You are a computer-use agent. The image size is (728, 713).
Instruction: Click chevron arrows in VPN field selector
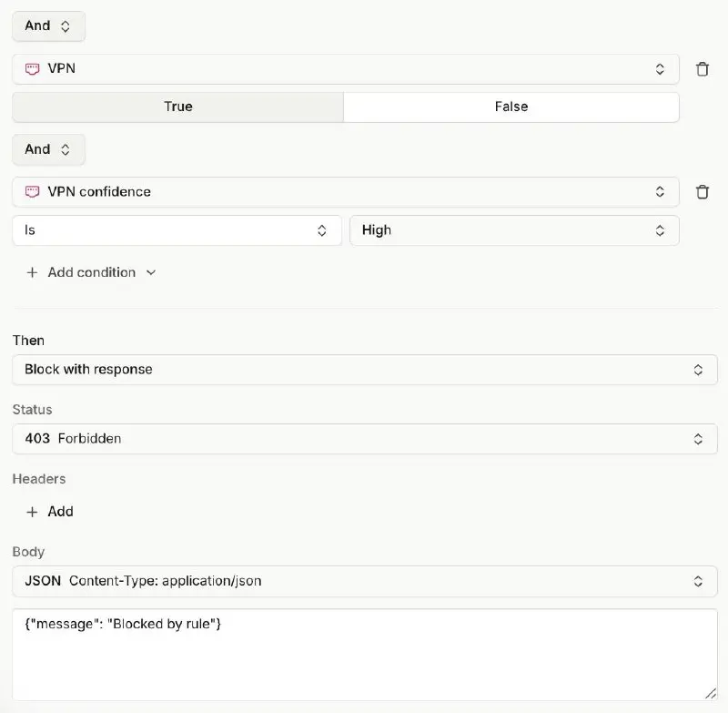(x=660, y=69)
